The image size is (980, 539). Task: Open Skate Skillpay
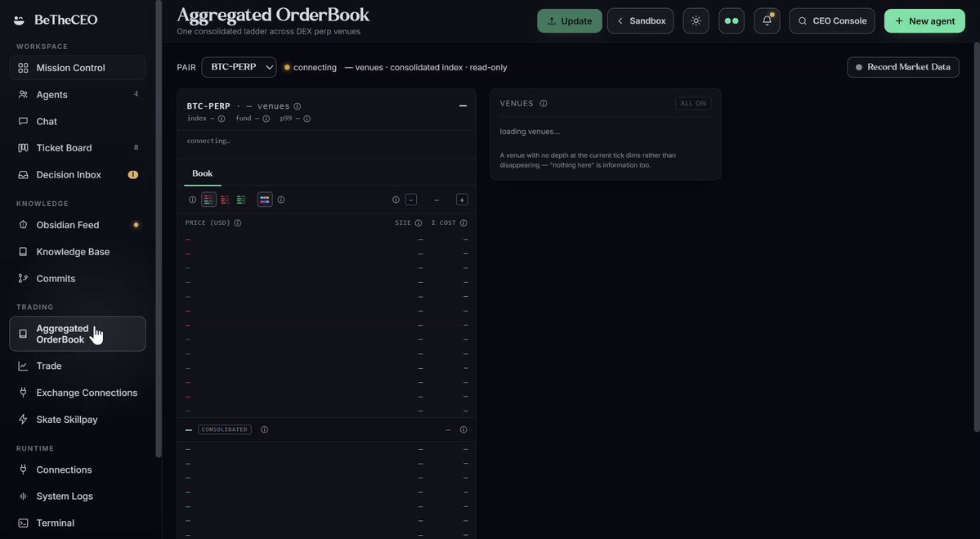78,420
